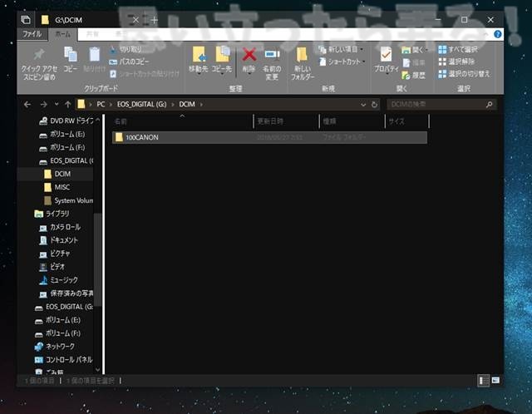
Task: Click Open (開く) in the ribbon
Action: (x=415, y=50)
